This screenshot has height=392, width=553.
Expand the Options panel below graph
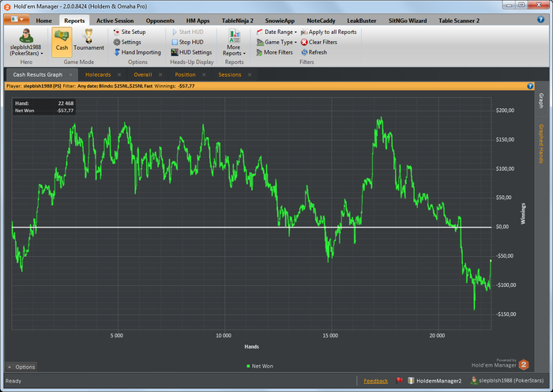click(21, 367)
